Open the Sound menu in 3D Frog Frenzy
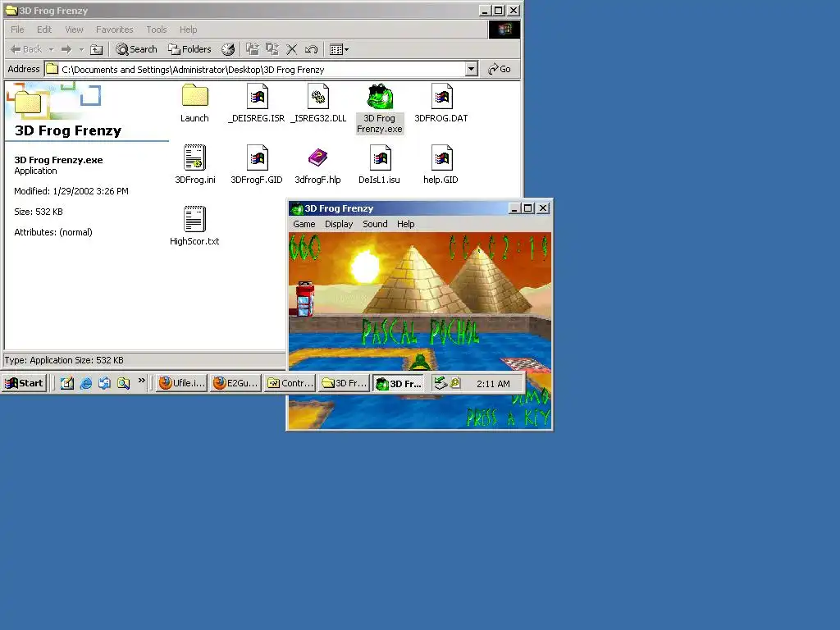Screen dimensions: 840x630 tap(375, 224)
